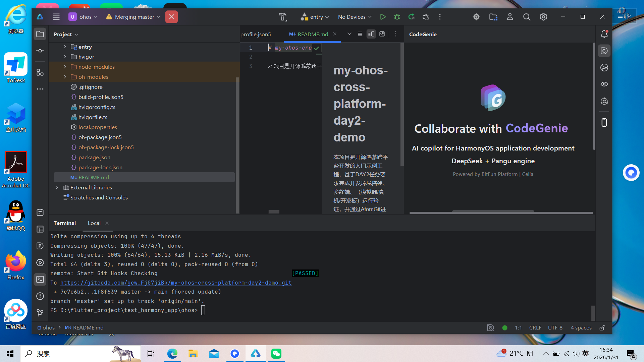Click the Debug bug icon

(397, 17)
